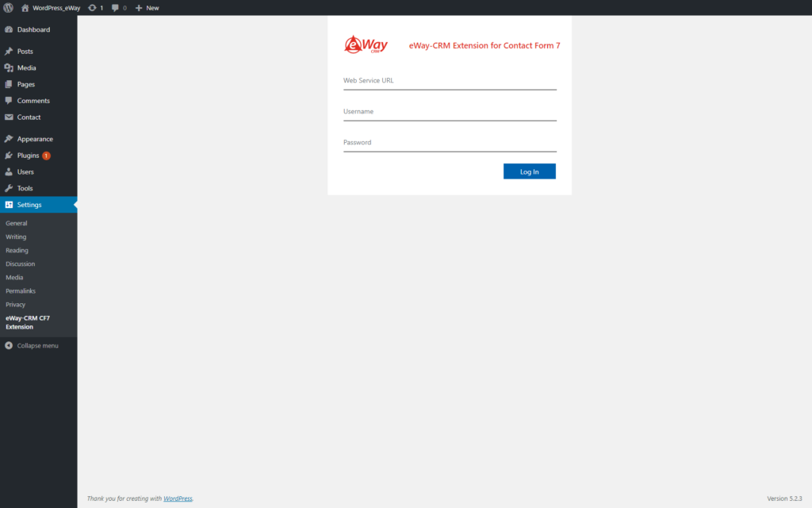The image size is (812, 508).
Task: Click the home icon beside WordPress_eWay
Action: point(25,8)
